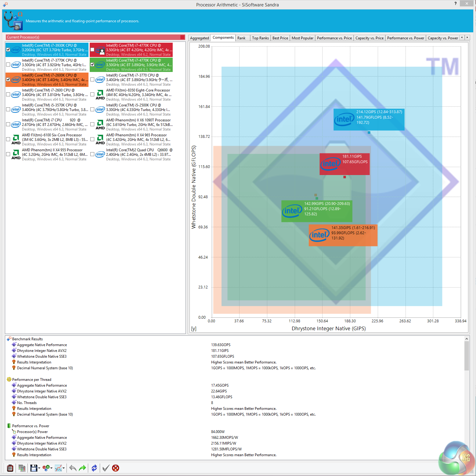This screenshot has width=476, height=476.
Task: Uncheck the i7-3930K processor checkbox
Action: coord(8,50)
